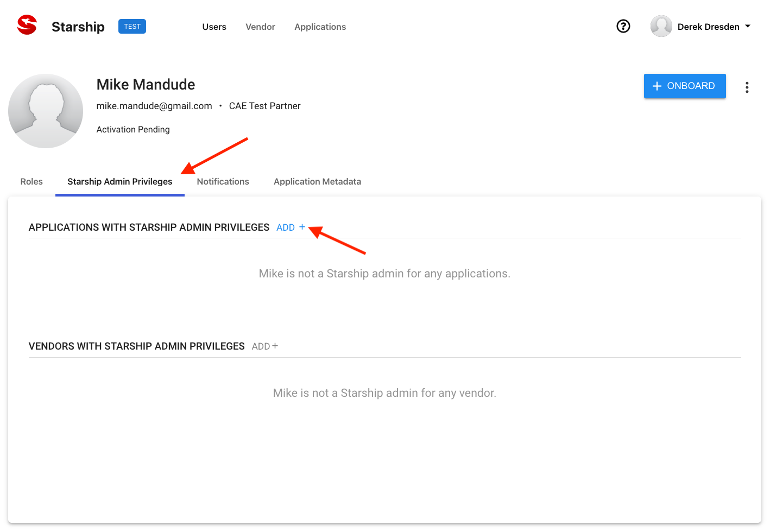Screen dimensions: 770x532
Task: Click the Starship title text
Action: point(78,27)
